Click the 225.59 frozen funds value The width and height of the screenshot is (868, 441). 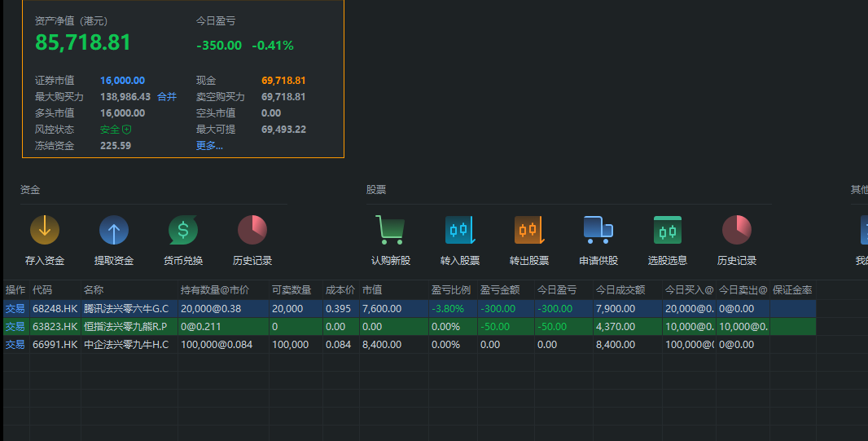[116, 146]
